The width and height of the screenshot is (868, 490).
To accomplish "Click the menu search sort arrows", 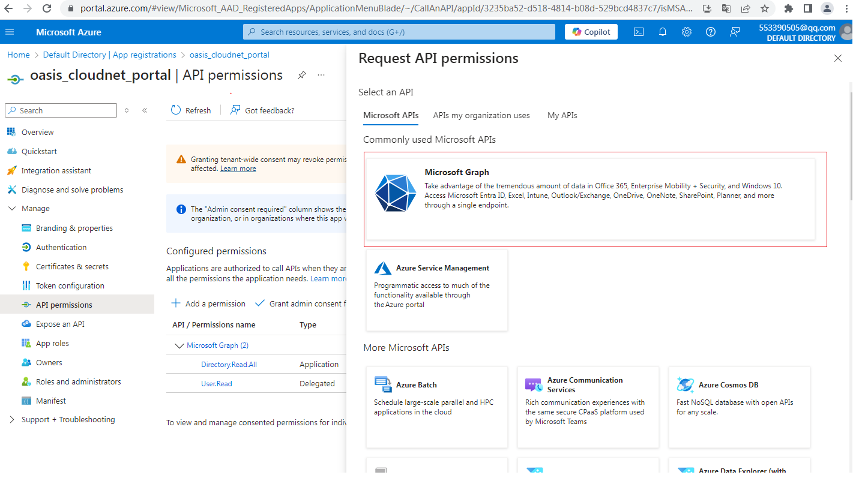I will click(x=126, y=110).
